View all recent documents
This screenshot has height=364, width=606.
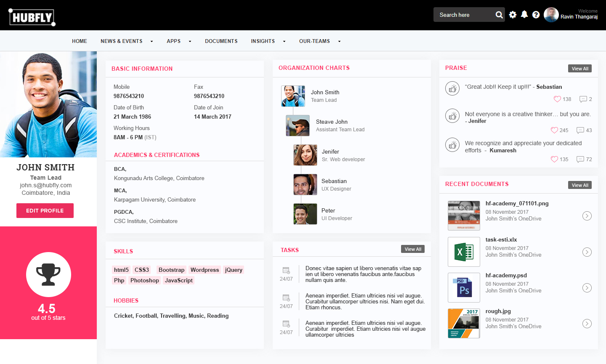[580, 185]
